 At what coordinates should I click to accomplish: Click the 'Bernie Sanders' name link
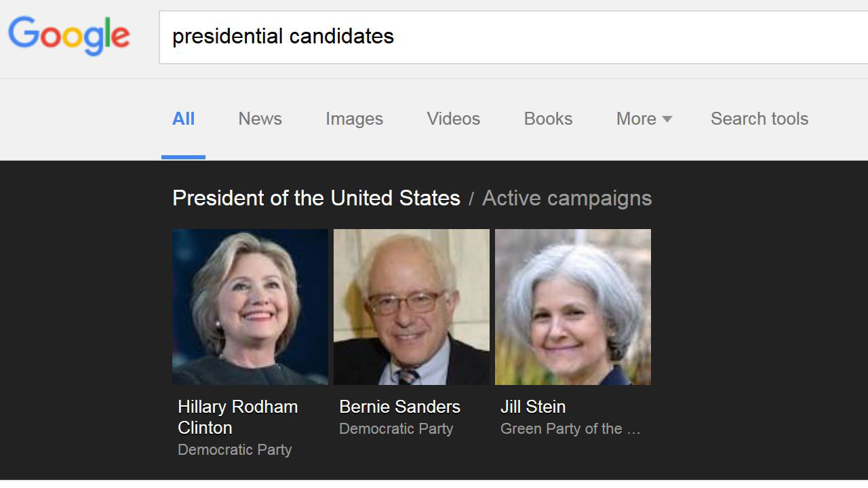point(399,407)
